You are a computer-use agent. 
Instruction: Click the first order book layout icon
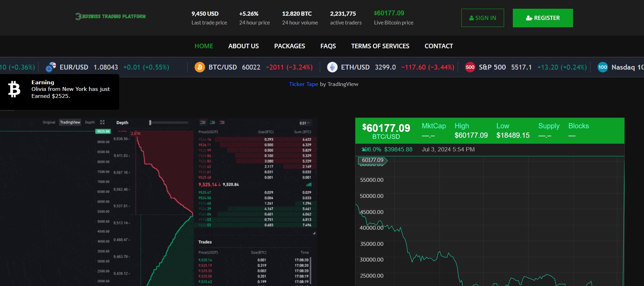(203, 122)
